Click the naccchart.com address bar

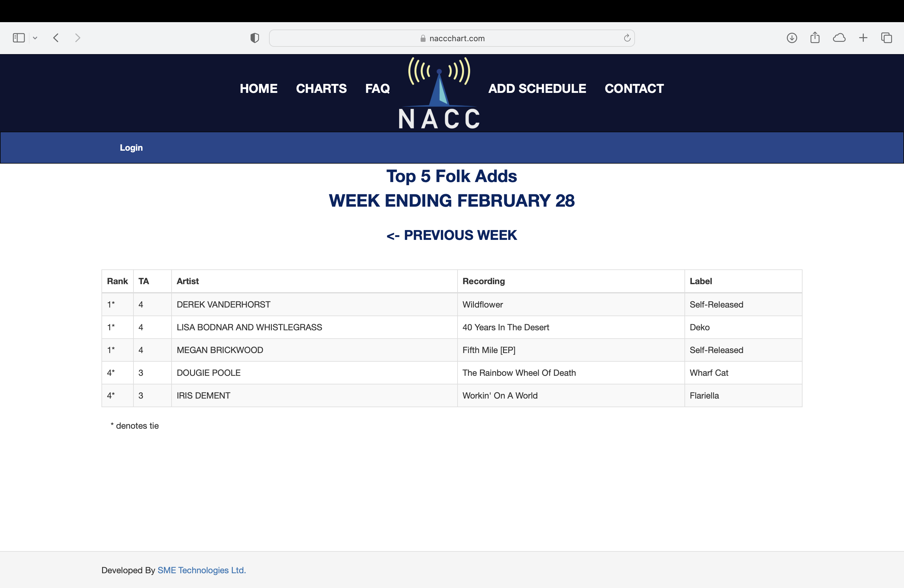(452, 38)
